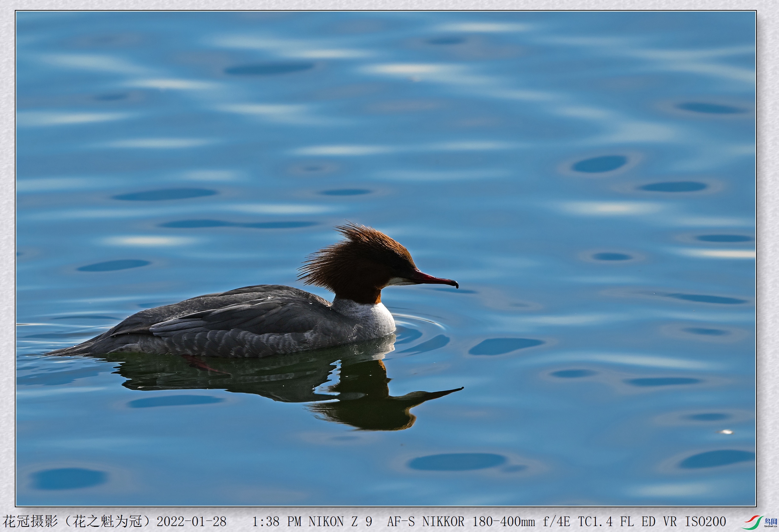Screen dimensions: 779x532
Task: Click the date 2022-01-28 in caption
Action: pyautogui.click(x=191, y=522)
